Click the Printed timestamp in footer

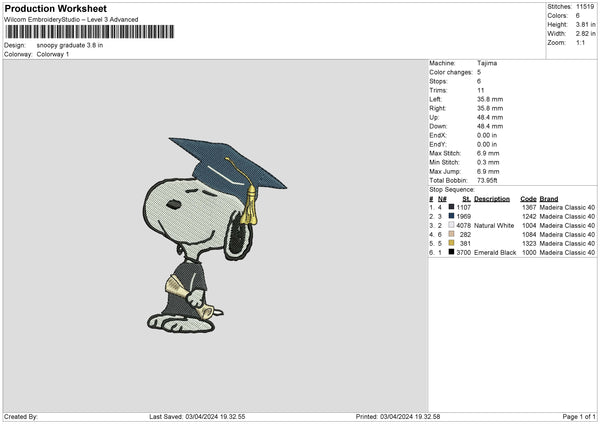[398, 417]
